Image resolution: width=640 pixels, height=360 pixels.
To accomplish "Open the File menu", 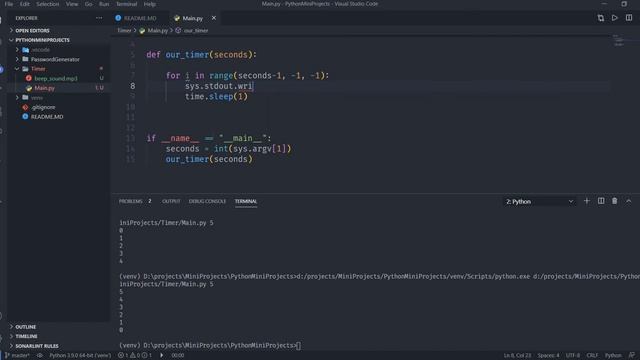I will 9,4.
